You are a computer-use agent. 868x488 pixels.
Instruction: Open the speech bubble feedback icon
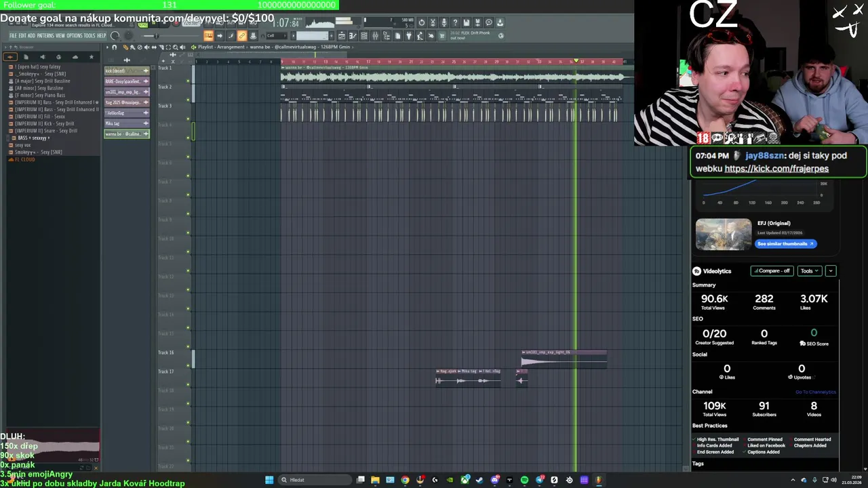489,22
